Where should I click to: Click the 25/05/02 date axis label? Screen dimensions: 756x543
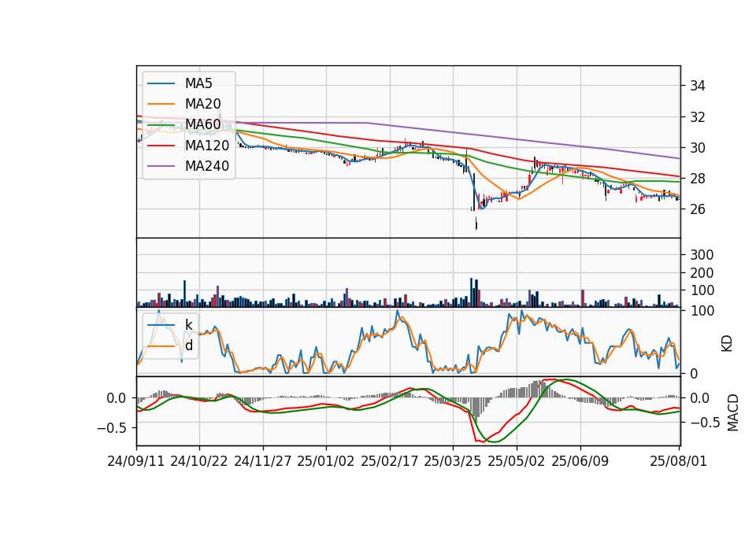pos(517,461)
